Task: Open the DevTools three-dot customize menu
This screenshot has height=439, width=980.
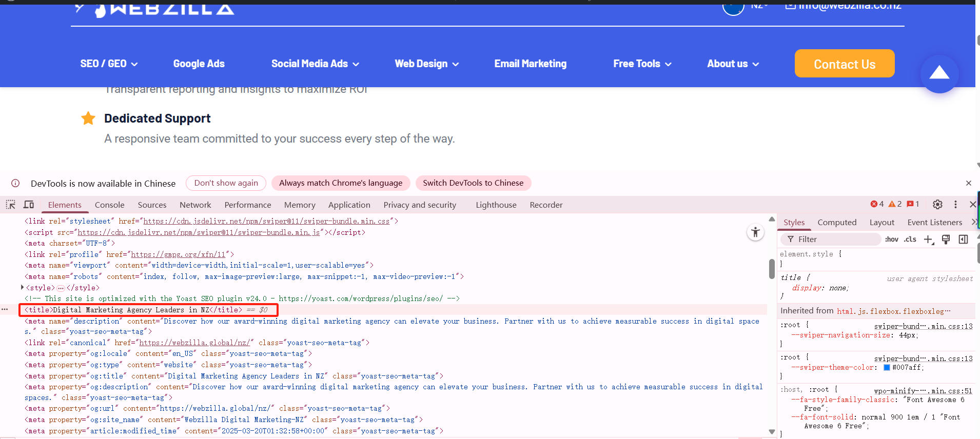Action: pyautogui.click(x=955, y=204)
